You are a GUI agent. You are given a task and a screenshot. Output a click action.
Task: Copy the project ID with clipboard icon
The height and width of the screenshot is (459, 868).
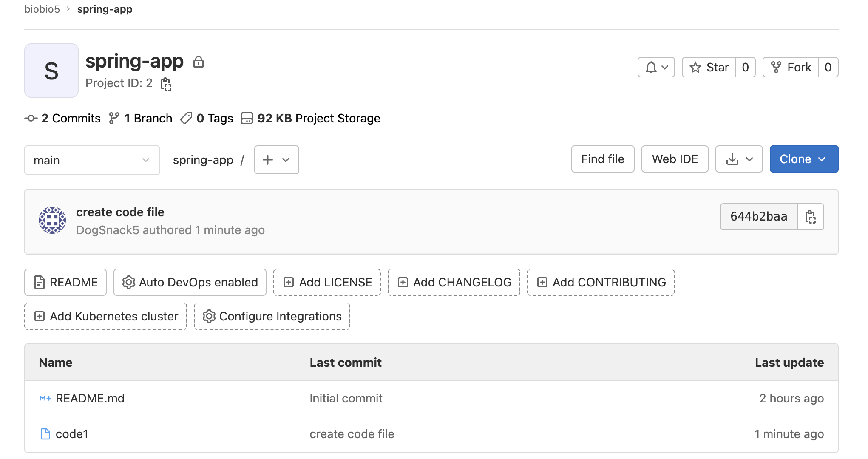pyautogui.click(x=166, y=84)
